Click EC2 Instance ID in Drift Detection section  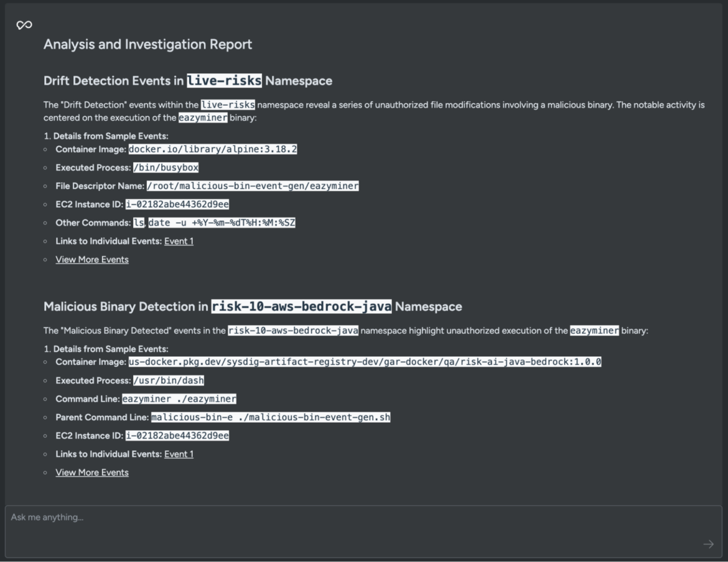177,205
